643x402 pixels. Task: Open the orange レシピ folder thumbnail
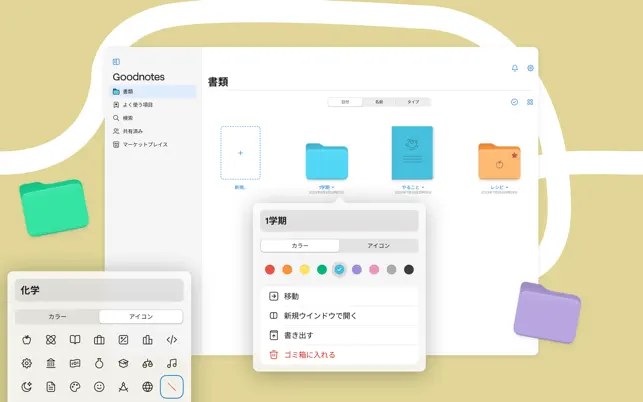499,161
